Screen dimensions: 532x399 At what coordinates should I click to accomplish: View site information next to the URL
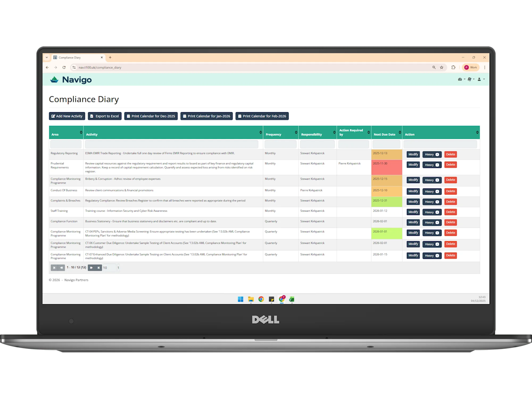pos(74,67)
